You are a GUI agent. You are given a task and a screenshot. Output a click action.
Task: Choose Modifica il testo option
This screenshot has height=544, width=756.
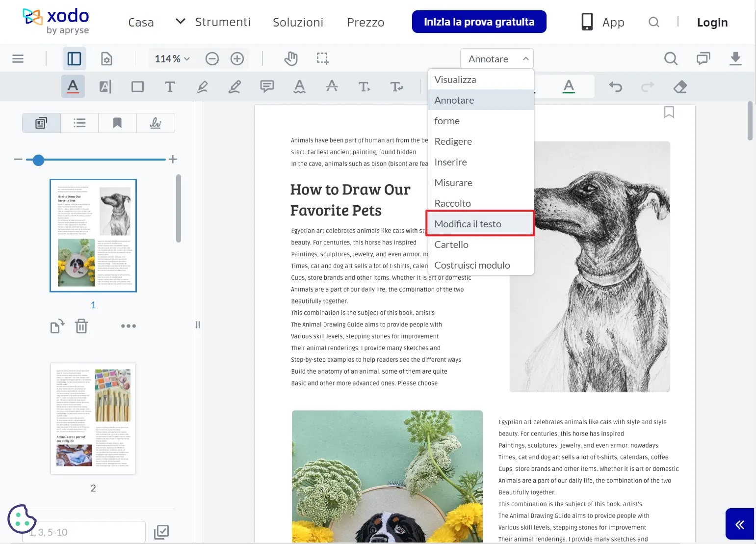[x=480, y=224]
